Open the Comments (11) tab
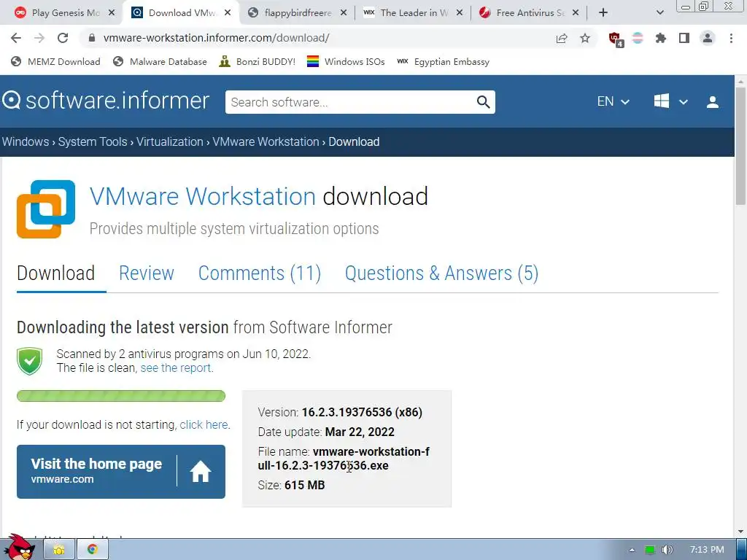 pyautogui.click(x=260, y=273)
